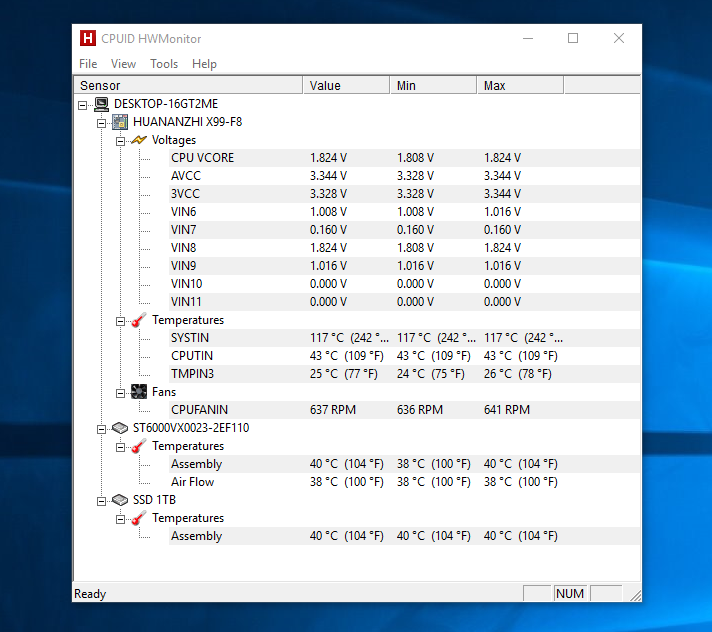Collapse the SSD 1TB node
The width and height of the screenshot is (712, 632).
coord(101,501)
